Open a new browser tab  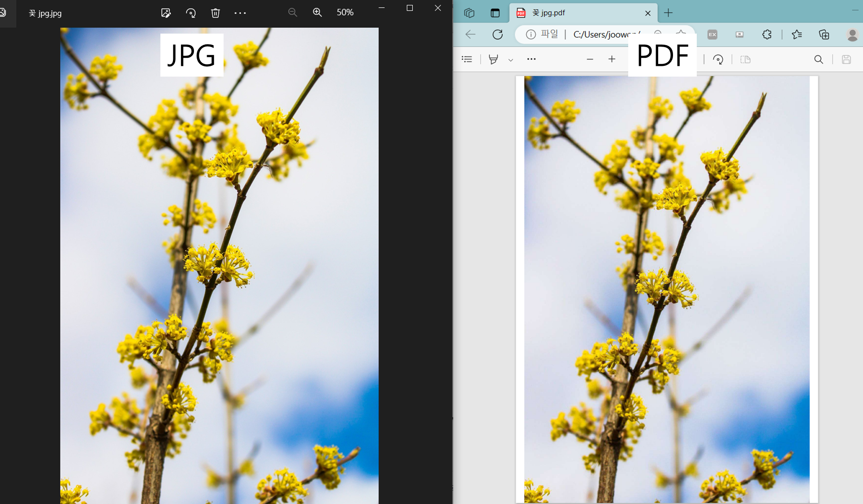(x=668, y=13)
